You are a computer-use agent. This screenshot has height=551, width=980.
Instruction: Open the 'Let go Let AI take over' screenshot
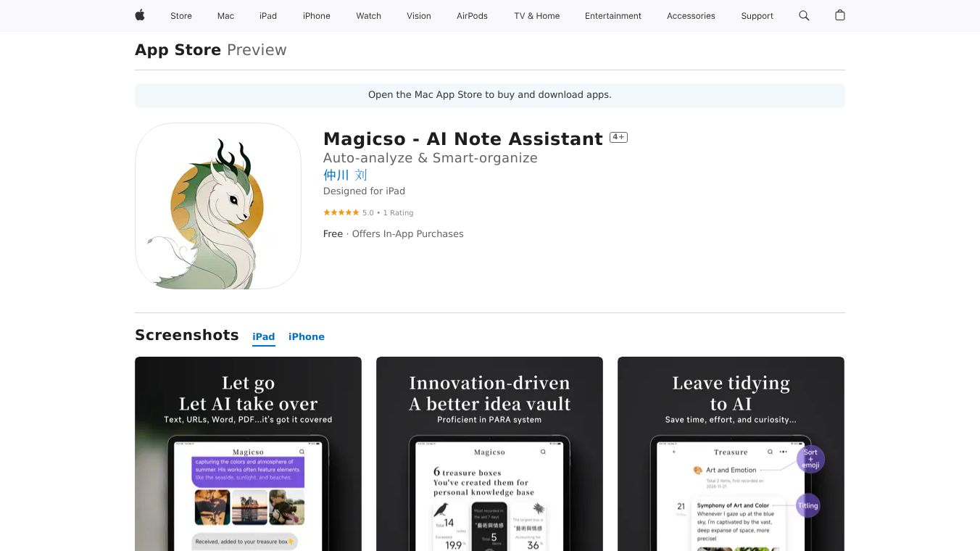pyautogui.click(x=248, y=454)
